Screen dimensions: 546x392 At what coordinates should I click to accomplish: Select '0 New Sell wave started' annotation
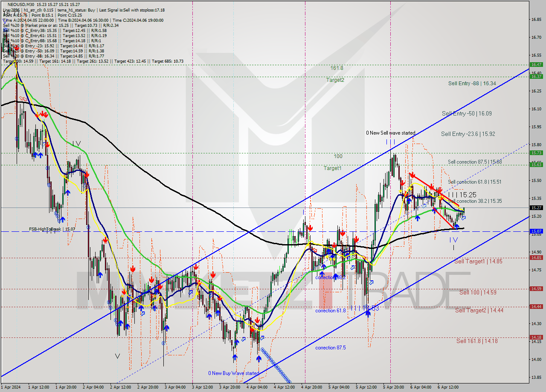[390, 133]
